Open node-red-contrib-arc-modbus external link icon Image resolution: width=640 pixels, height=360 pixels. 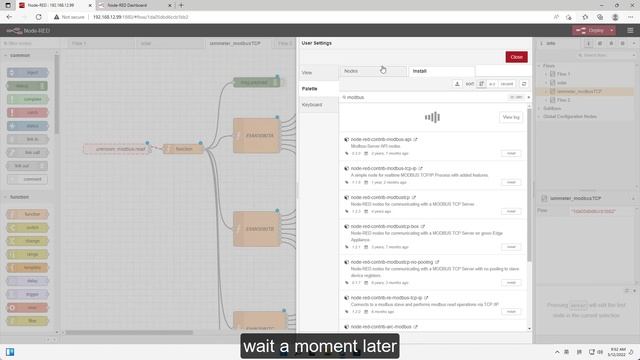tap(416, 327)
